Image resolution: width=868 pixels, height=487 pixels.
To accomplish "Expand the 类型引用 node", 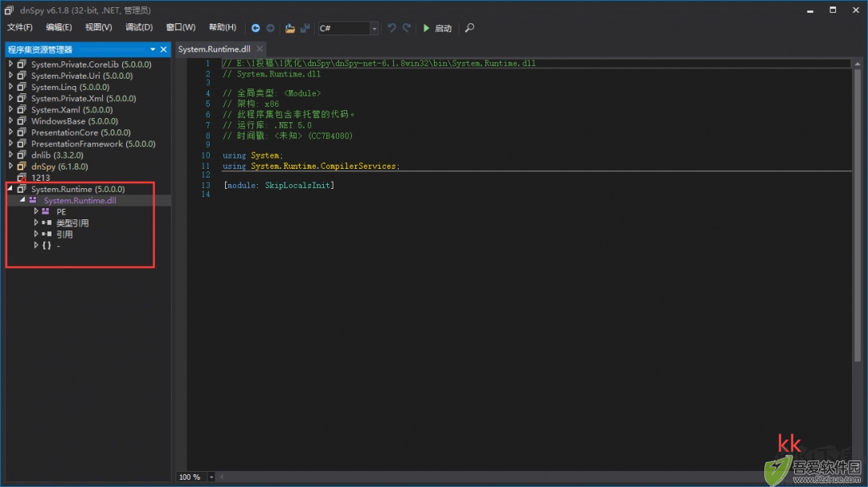I will (x=36, y=223).
